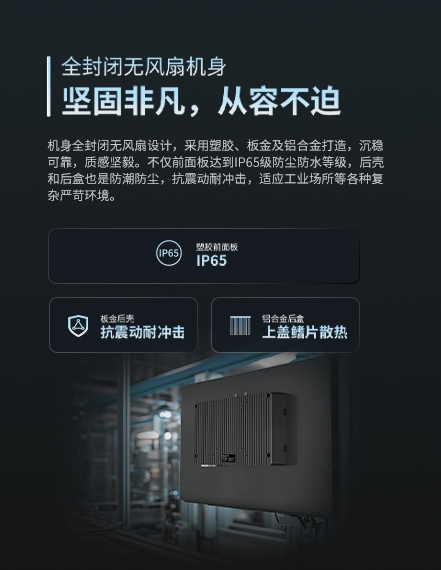Screen dimensions: 441x570
Task: Select the 塑胶前面板 IP65 card
Action: tap(204, 256)
